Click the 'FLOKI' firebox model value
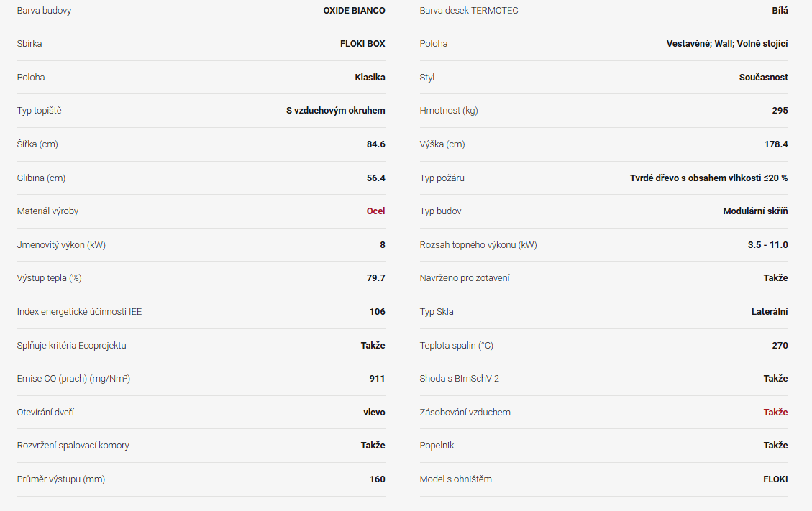 tap(775, 479)
